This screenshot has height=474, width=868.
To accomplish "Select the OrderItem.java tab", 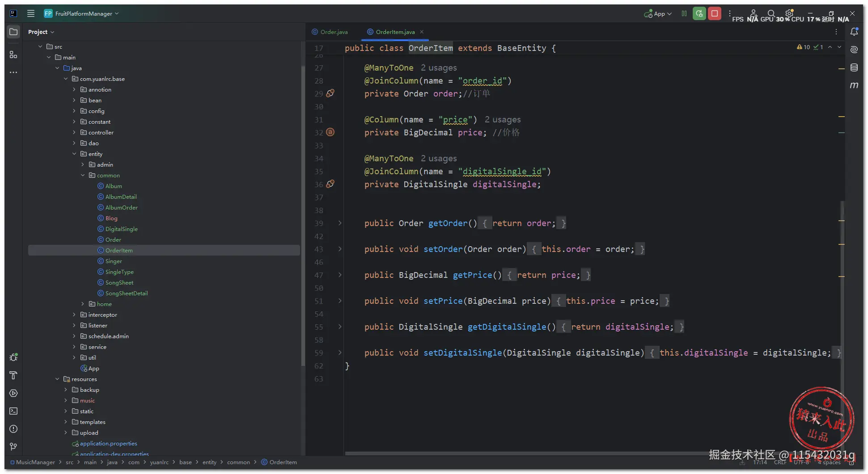I will click(395, 32).
